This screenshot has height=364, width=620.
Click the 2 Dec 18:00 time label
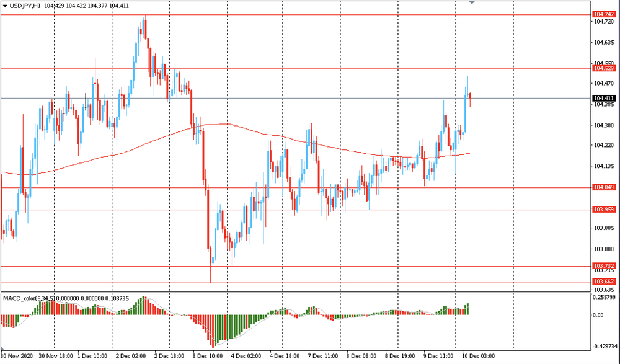coord(170,356)
